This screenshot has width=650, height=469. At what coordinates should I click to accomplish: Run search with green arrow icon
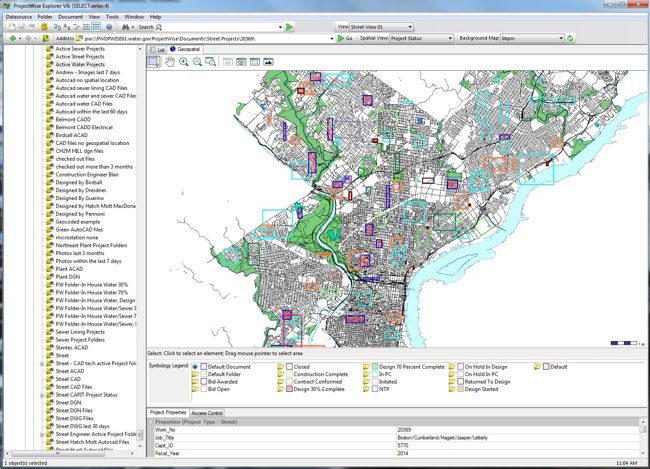[x=290, y=27]
